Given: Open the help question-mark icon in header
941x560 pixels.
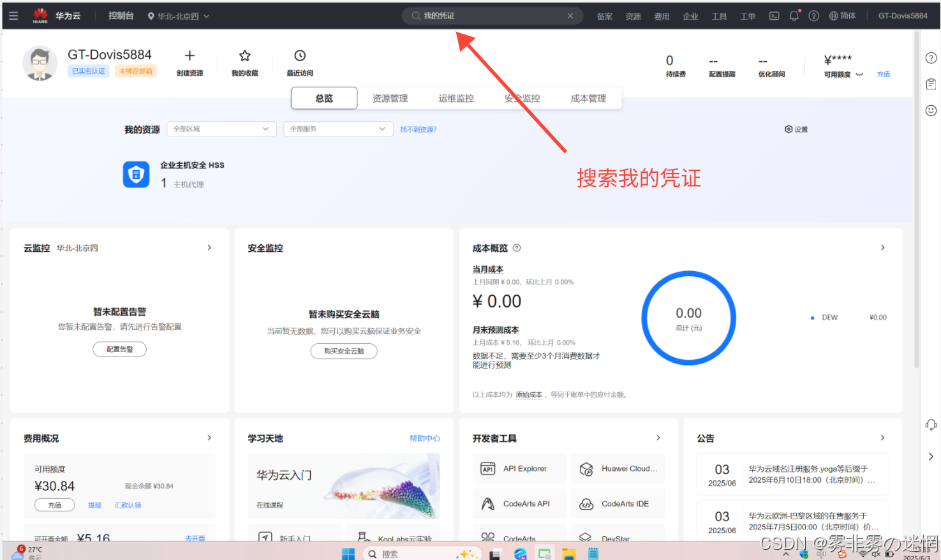Looking at the screenshot, I should pos(814,16).
